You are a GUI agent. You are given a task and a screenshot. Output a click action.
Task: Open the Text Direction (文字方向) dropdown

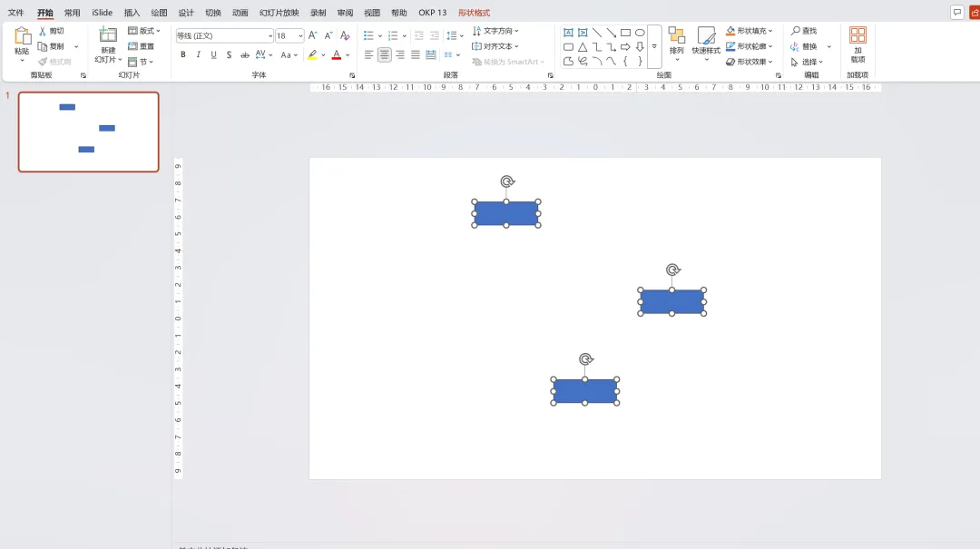[x=495, y=31]
